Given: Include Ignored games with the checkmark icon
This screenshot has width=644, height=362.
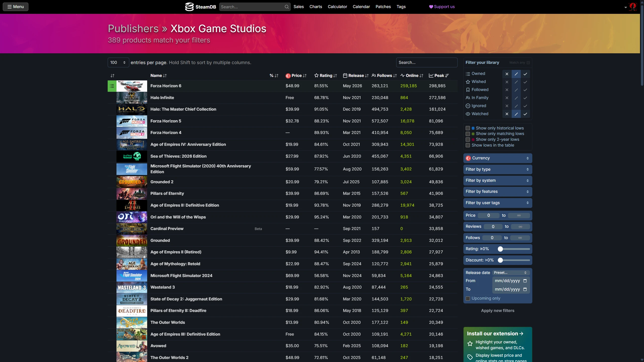Looking at the screenshot, I should 525,106.
